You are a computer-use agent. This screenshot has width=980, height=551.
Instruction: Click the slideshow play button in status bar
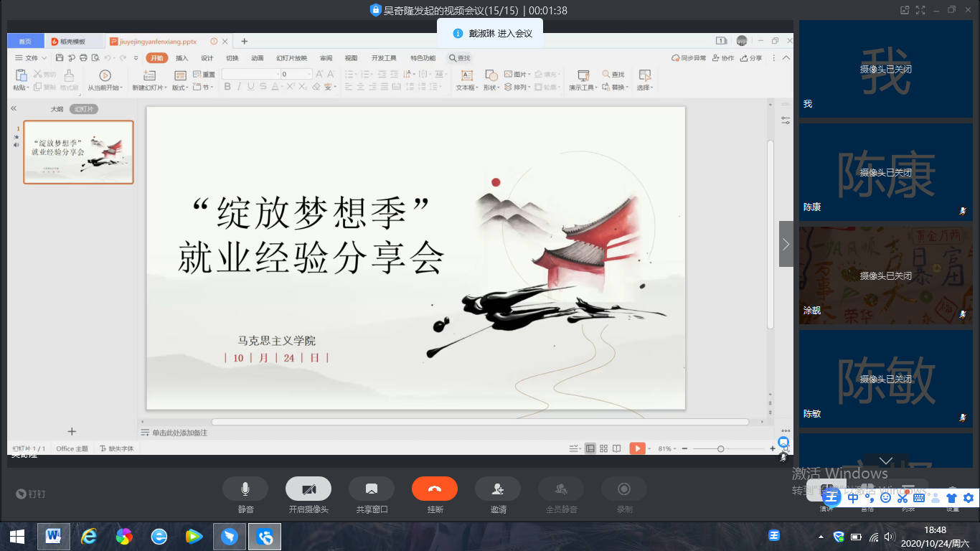(637, 448)
